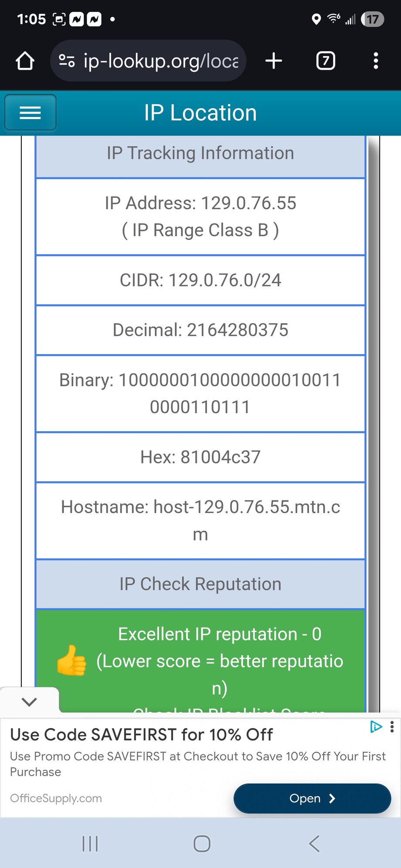Click the OfficeSupply.com advertiser link

click(x=56, y=798)
